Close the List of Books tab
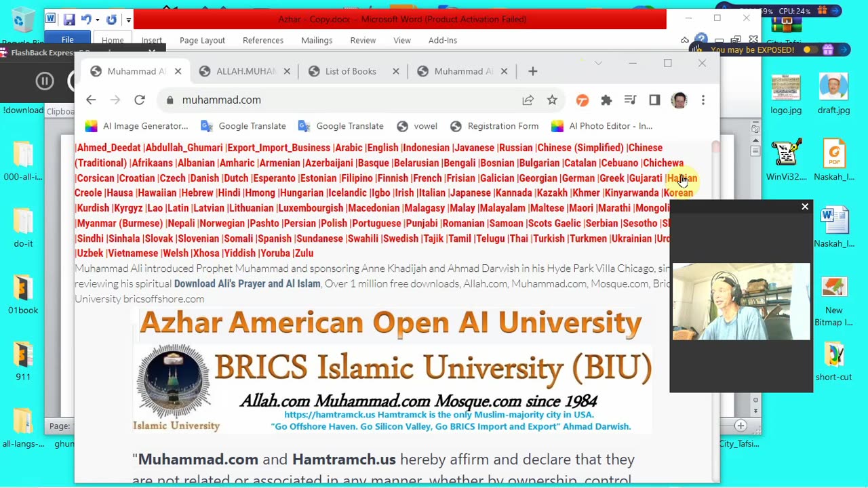Viewport: 868px width, 488px height. (396, 71)
